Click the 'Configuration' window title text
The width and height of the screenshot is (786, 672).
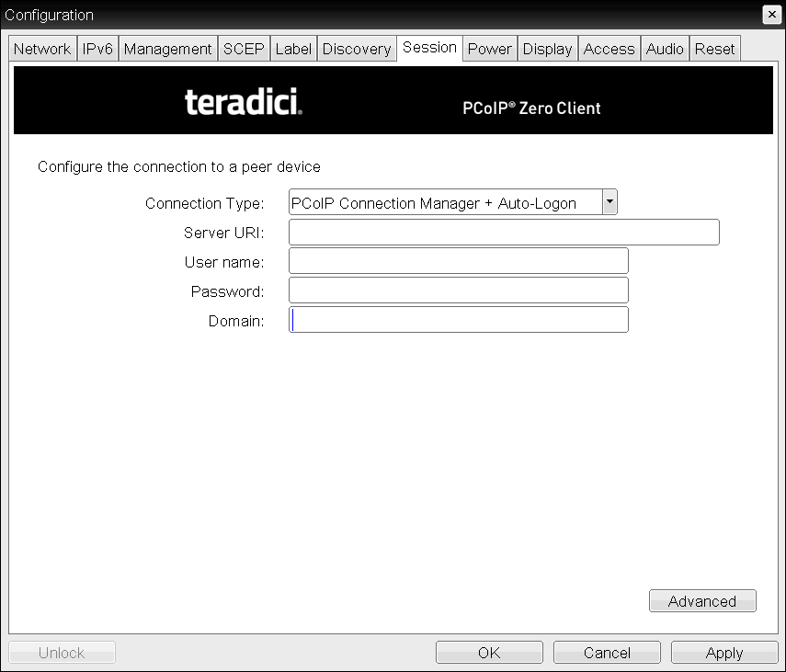pos(49,15)
